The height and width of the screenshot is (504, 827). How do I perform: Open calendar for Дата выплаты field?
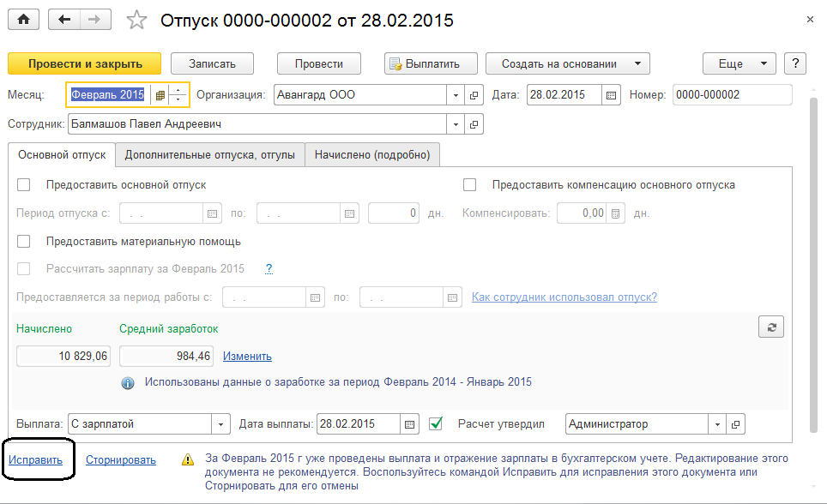click(410, 423)
